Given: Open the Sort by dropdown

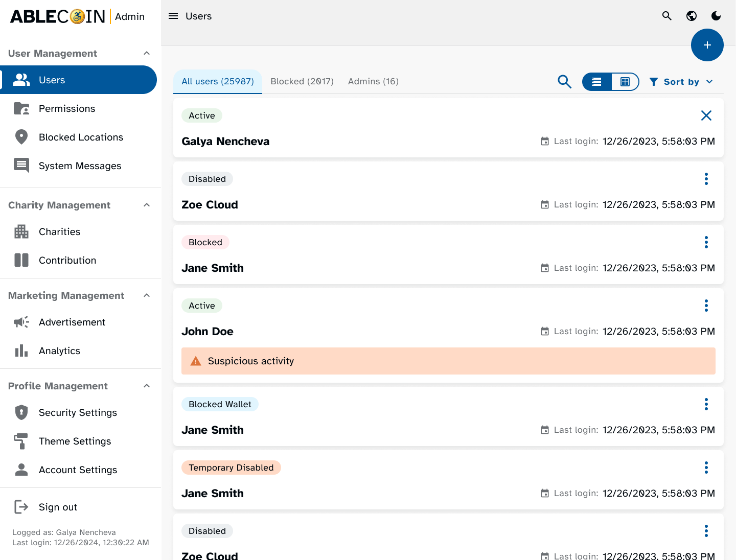Looking at the screenshot, I should click(681, 82).
